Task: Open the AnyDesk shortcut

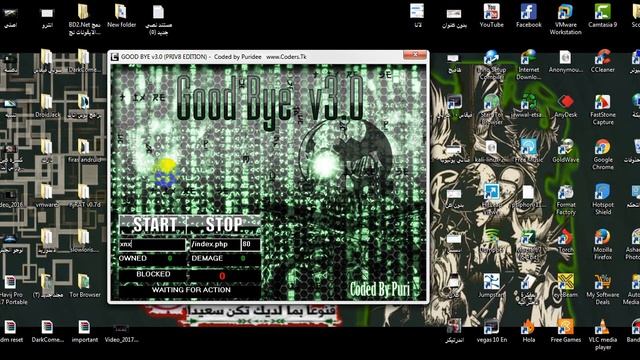Action: tap(565, 106)
